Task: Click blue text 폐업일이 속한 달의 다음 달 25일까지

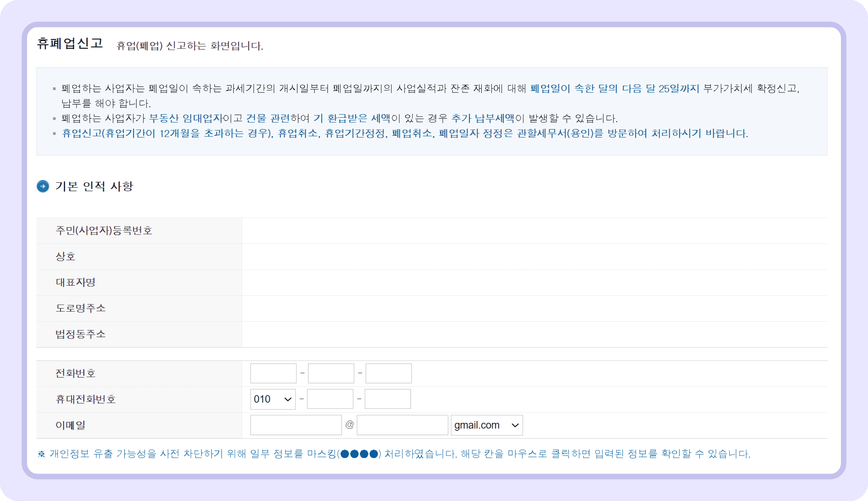Action: (x=614, y=89)
